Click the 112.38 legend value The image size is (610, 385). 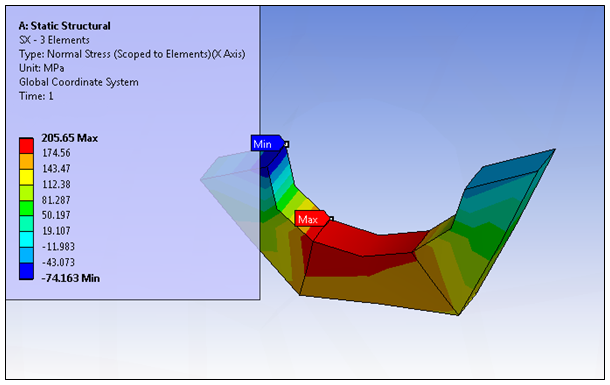tap(56, 184)
